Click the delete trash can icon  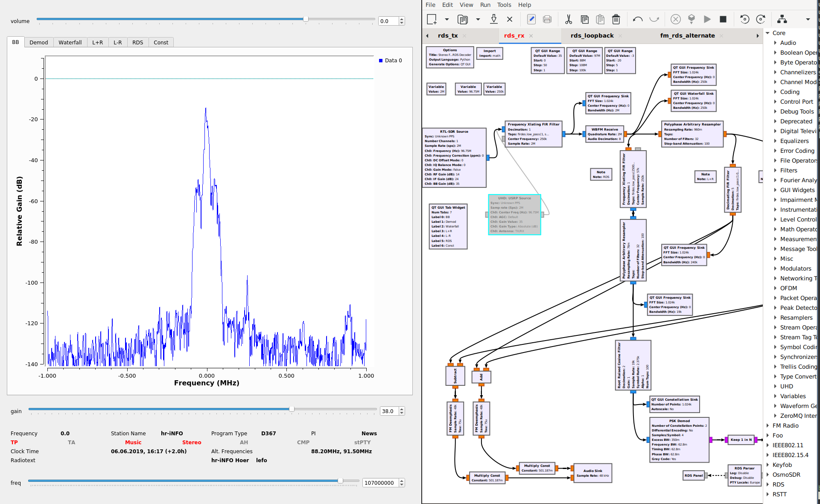coord(616,19)
